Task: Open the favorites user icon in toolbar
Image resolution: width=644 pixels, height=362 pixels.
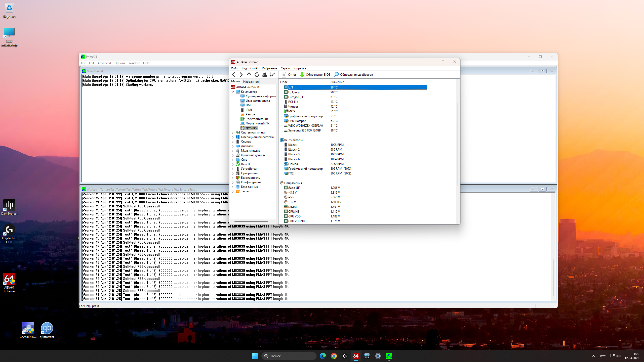Action: [264, 74]
